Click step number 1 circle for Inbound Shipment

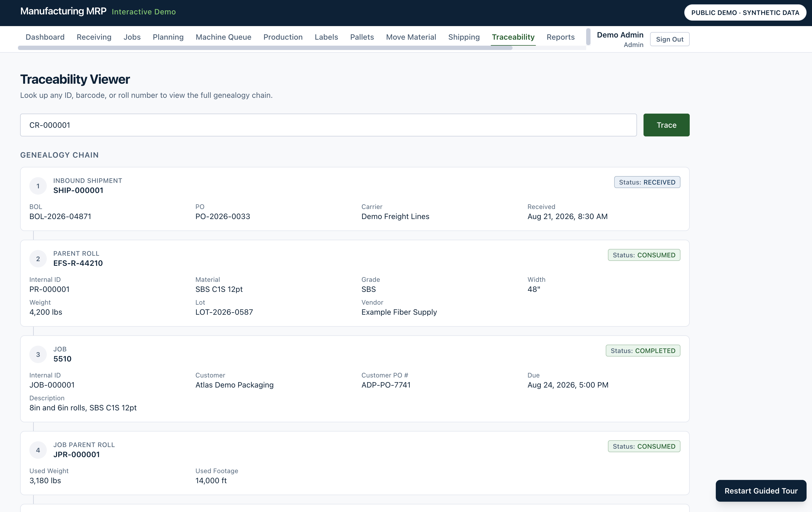38,186
